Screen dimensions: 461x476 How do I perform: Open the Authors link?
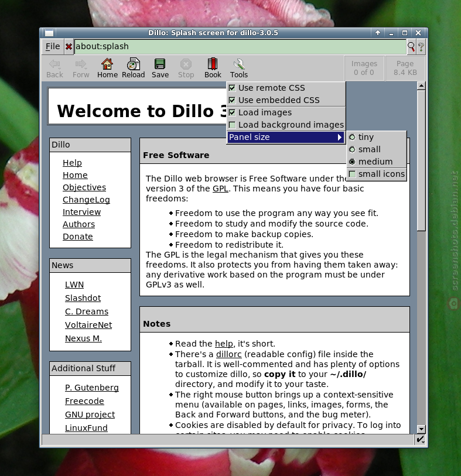(x=78, y=224)
